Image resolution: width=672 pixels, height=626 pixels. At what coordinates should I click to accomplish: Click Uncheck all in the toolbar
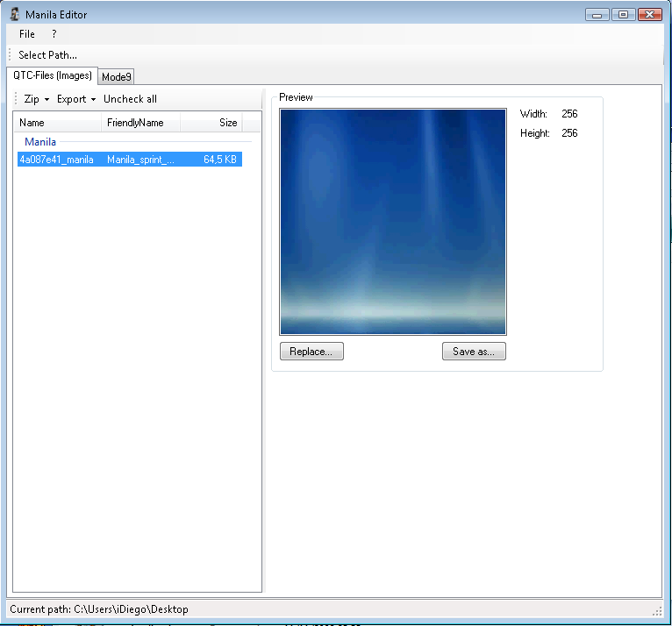[130, 99]
